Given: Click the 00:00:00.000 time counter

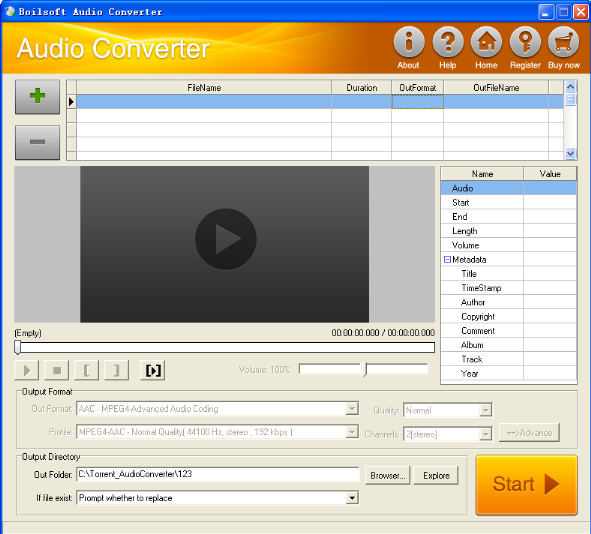Looking at the screenshot, I should 383,333.
